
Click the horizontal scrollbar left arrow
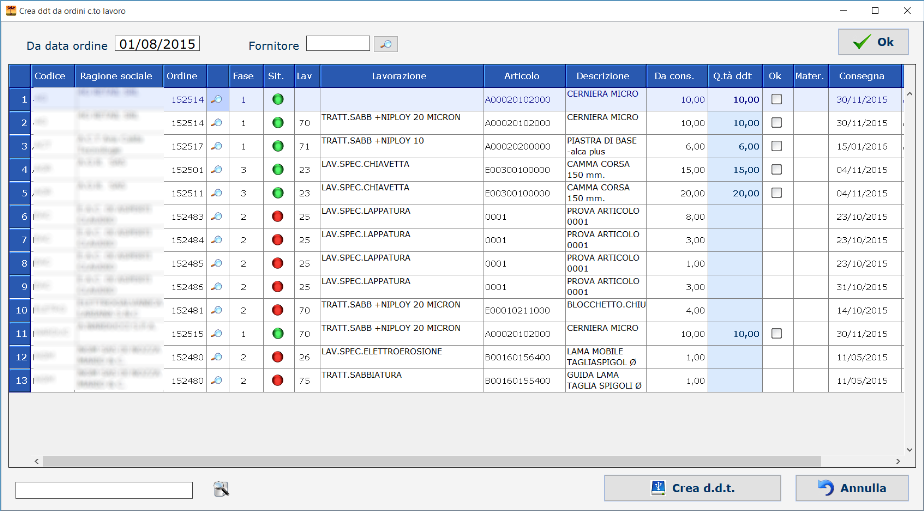pyautogui.click(x=37, y=461)
